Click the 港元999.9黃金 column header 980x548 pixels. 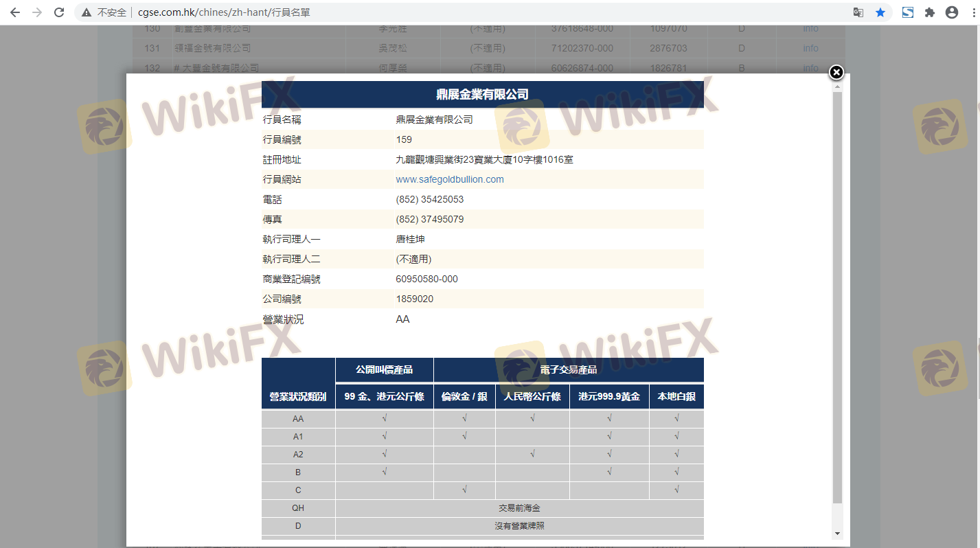pos(609,396)
